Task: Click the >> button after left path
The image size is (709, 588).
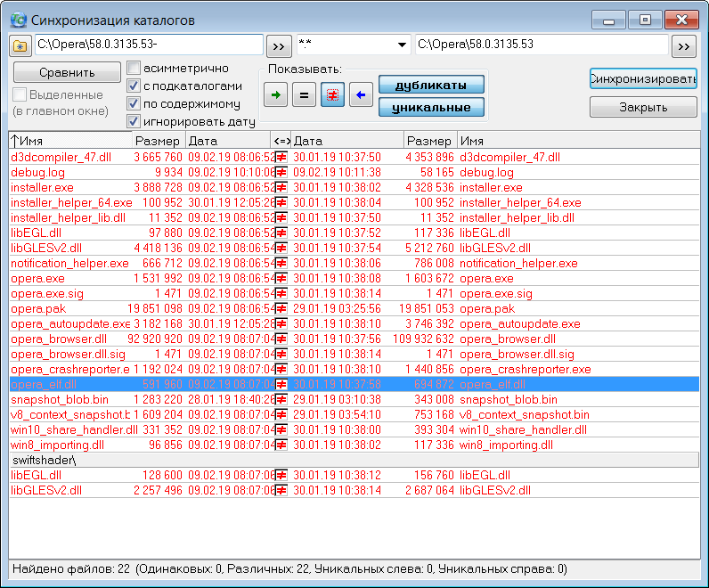Action: pos(279,46)
